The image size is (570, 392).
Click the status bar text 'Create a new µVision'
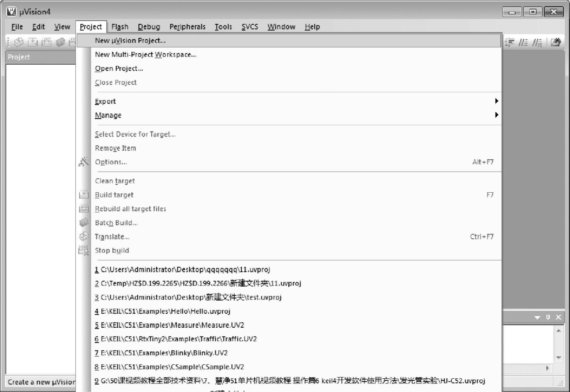pyautogui.click(x=41, y=382)
